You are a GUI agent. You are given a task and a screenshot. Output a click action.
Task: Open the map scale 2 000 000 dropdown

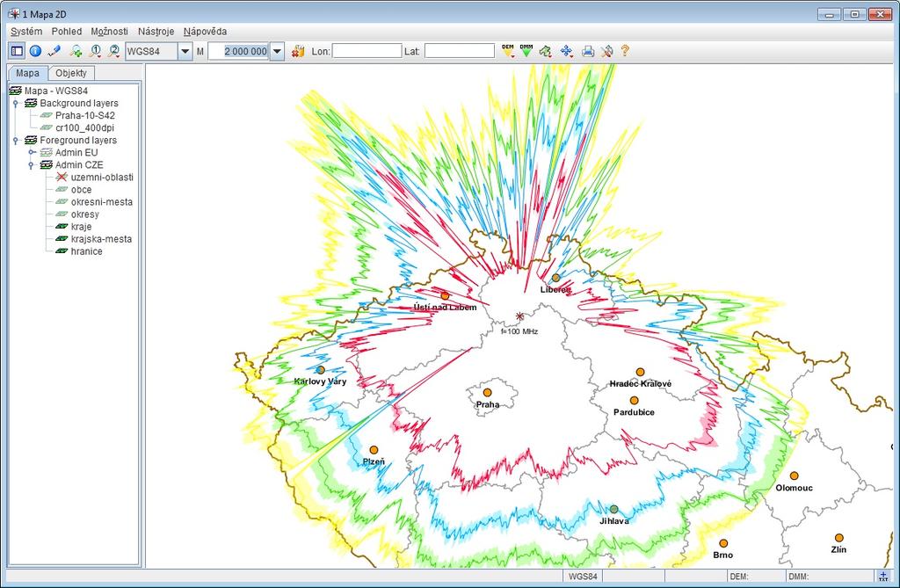(277, 51)
